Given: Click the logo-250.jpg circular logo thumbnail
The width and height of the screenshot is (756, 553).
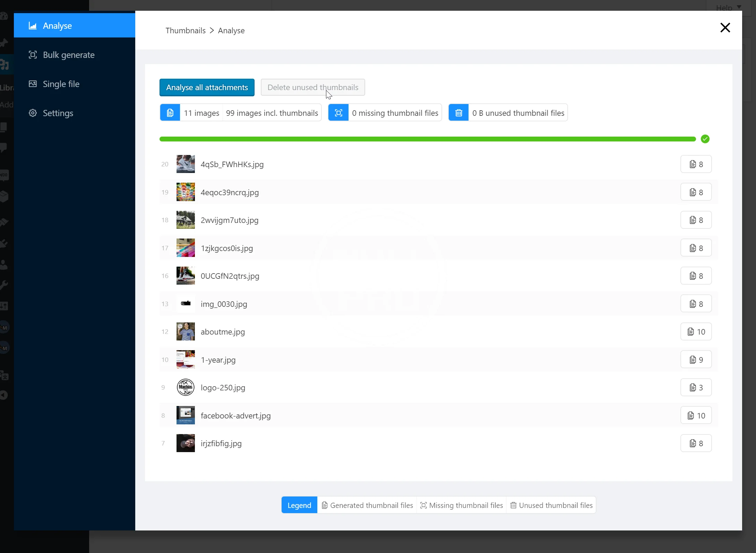Looking at the screenshot, I should pos(186,388).
